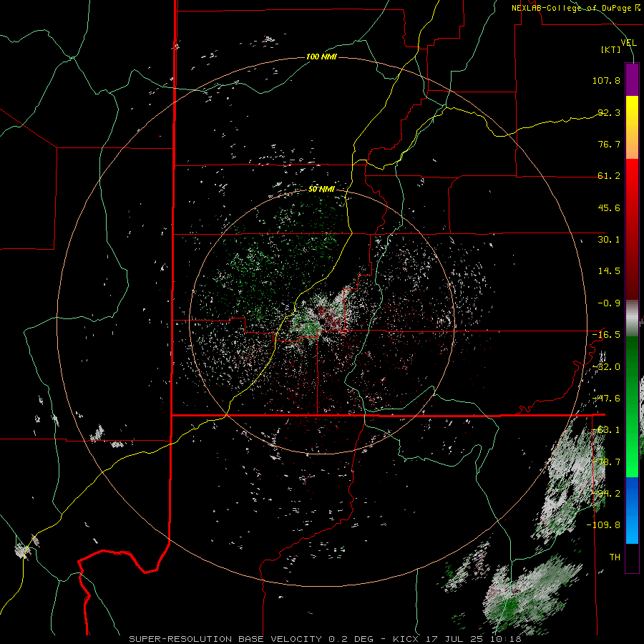Select the 92.3 velocity scale value
The image size is (644, 644).
[x=609, y=112]
